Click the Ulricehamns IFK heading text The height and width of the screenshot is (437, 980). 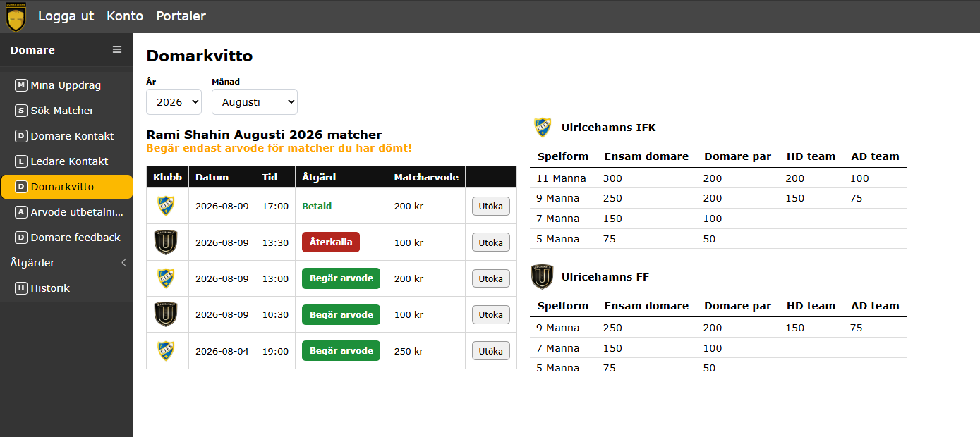point(608,128)
